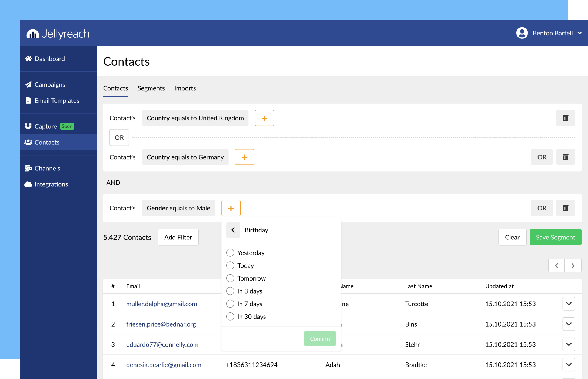Click trash icon beside Germany filter
The width and height of the screenshot is (588, 379).
(565, 157)
